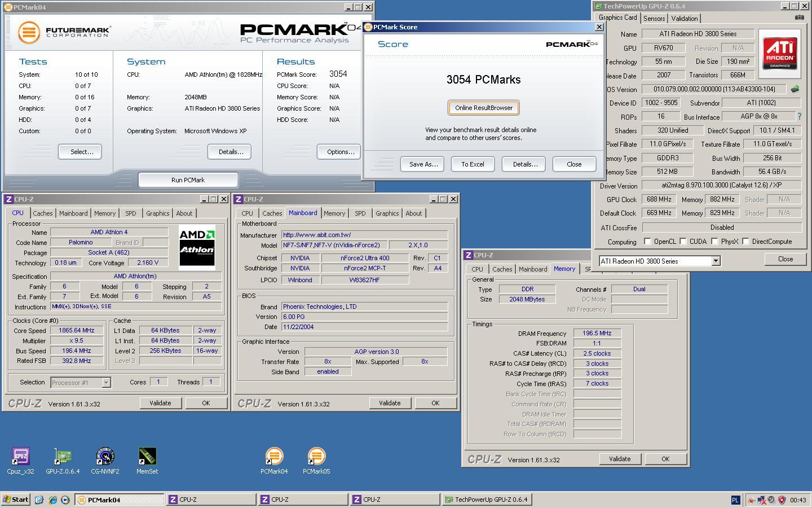Click the '2.5 clocks' CAS latency value

[x=597, y=354]
